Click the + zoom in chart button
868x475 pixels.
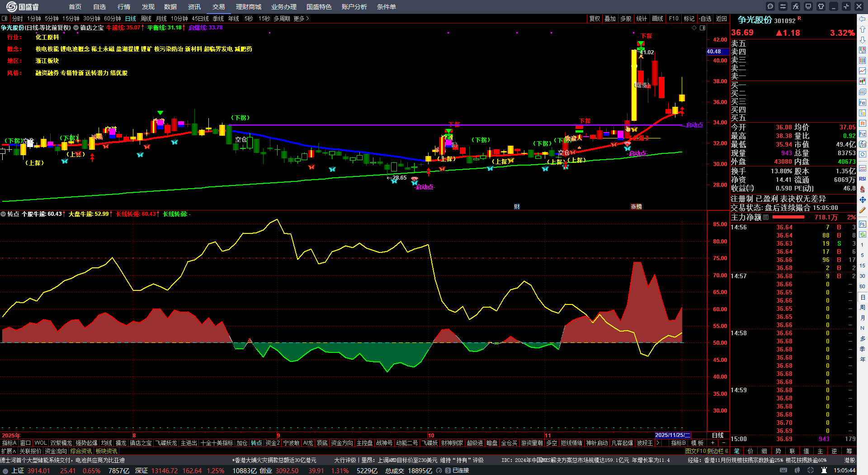coord(713,443)
